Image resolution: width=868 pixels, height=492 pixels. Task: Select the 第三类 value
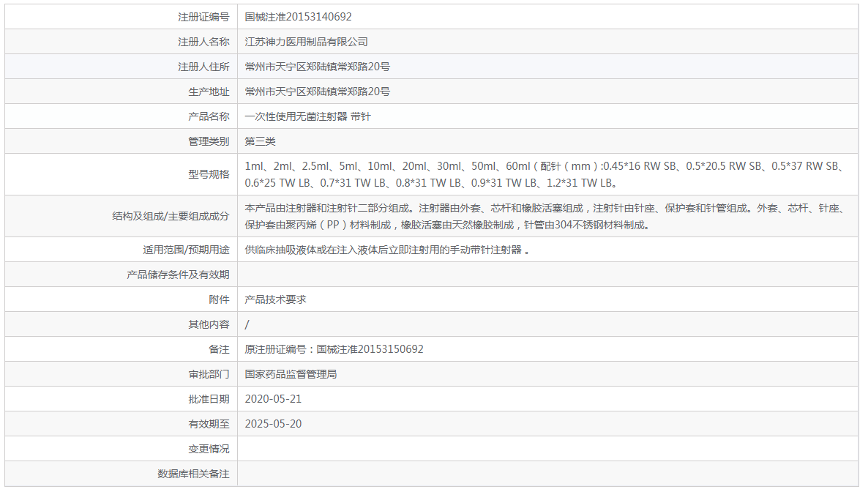[x=260, y=142]
